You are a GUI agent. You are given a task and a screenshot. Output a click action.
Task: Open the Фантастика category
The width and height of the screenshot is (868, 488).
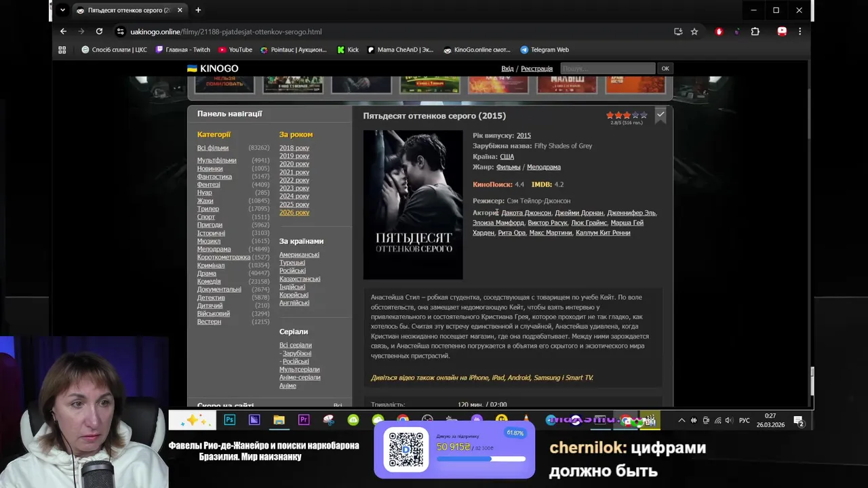[x=214, y=177]
